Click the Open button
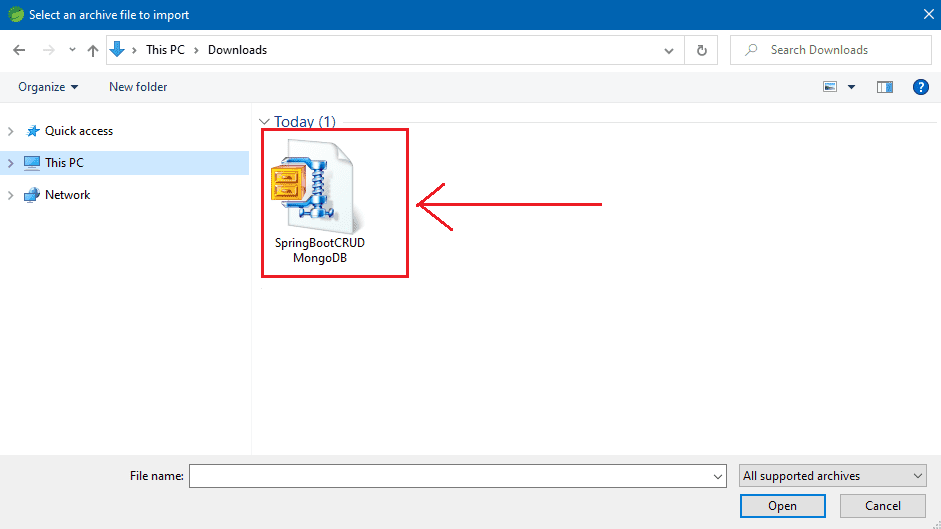The image size is (941, 529). coord(783,506)
